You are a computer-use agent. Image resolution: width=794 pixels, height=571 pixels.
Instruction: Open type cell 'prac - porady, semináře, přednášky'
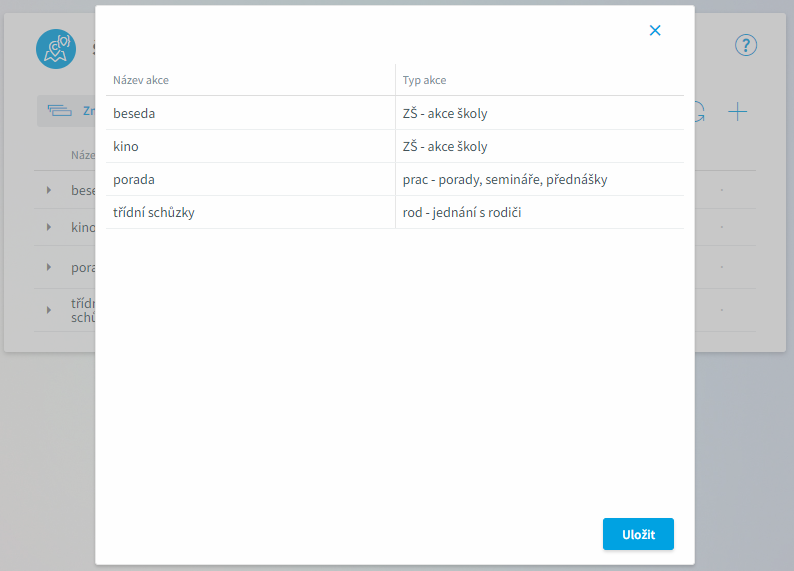pos(540,179)
